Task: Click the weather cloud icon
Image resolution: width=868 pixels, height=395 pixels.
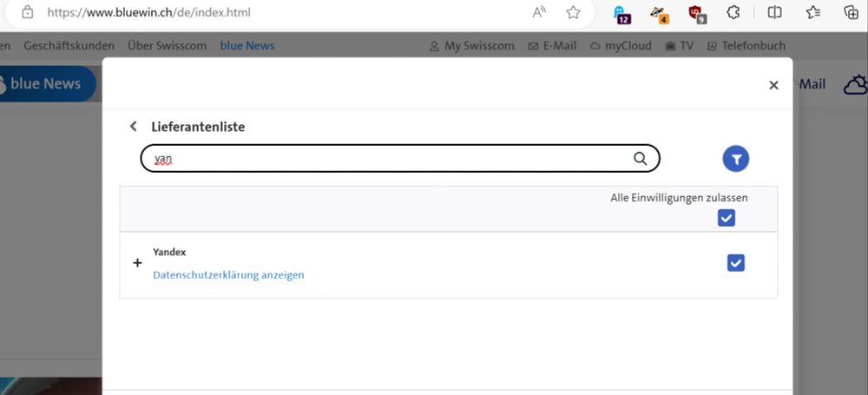Action: [x=856, y=84]
